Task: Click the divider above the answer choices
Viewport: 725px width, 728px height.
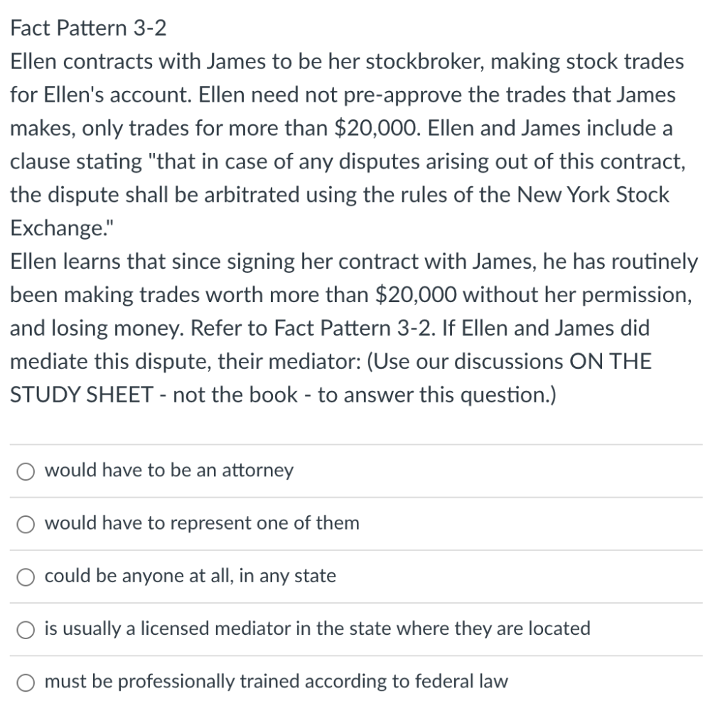Action: coord(355,441)
